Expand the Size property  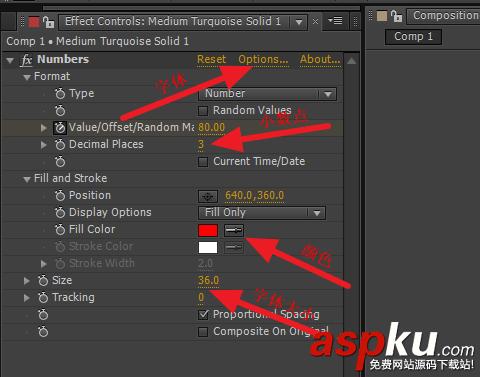26,281
